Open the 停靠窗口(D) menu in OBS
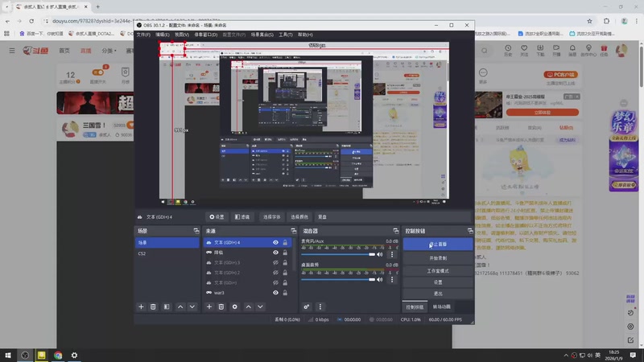 206,35
